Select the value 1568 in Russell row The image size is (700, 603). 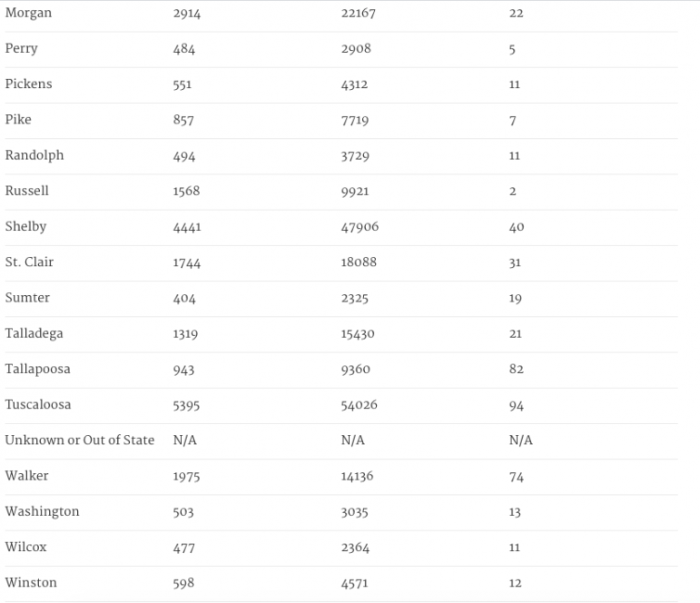(x=186, y=192)
